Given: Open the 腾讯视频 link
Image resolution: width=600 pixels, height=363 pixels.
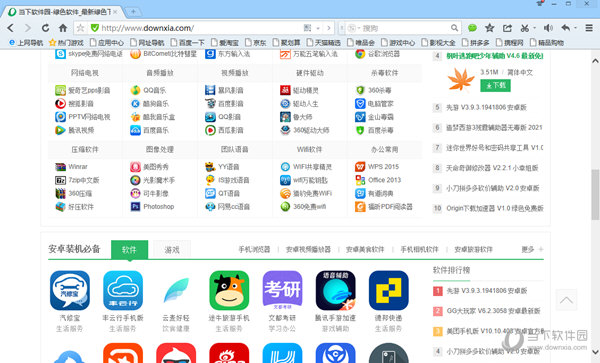Looking at the screenshot, I should pyautogui.click(x=81, y=130).
